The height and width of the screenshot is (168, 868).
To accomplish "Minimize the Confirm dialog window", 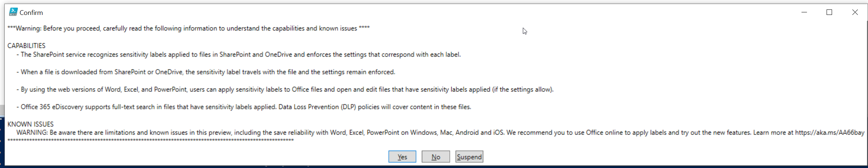I will [x=804, y=12].
